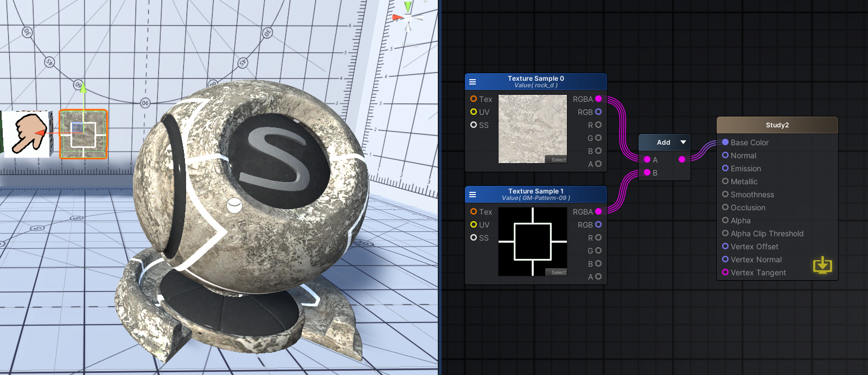Click the Alpha Clip Threshold input
868x375 pixels.
click(x=763, y=234)
